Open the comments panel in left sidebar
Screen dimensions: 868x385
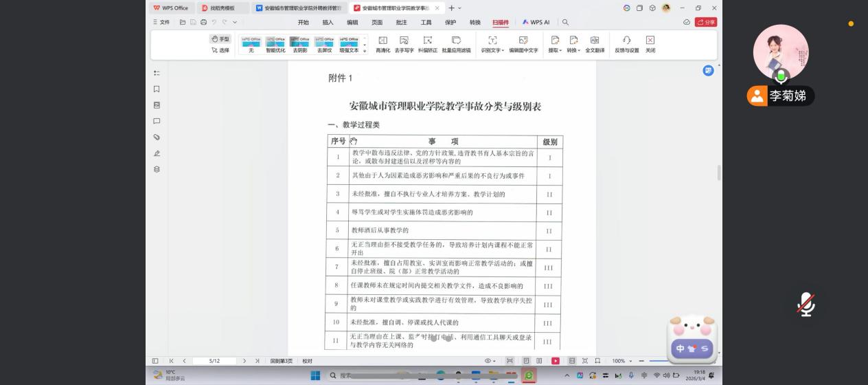[x=157, y=122]
